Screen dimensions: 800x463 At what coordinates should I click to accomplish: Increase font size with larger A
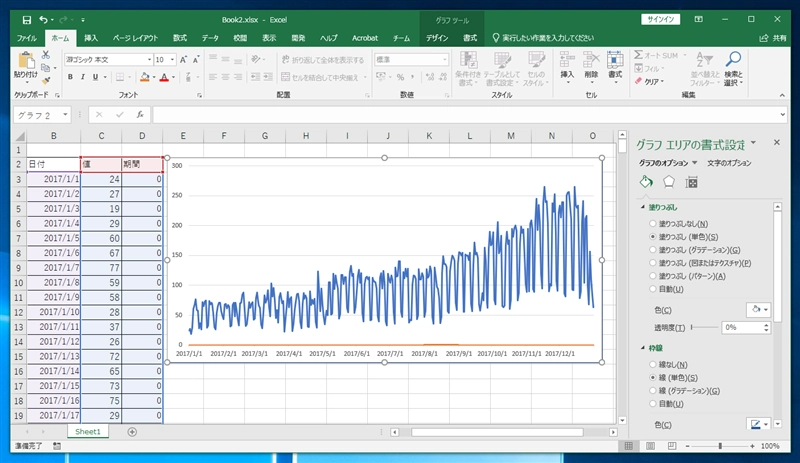[183, 60]
